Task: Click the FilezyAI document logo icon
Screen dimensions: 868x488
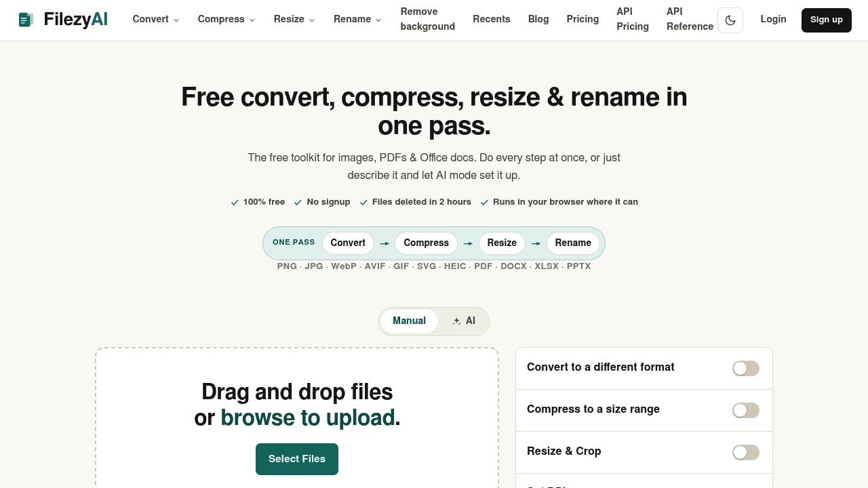Action: [x=26, y=20]
